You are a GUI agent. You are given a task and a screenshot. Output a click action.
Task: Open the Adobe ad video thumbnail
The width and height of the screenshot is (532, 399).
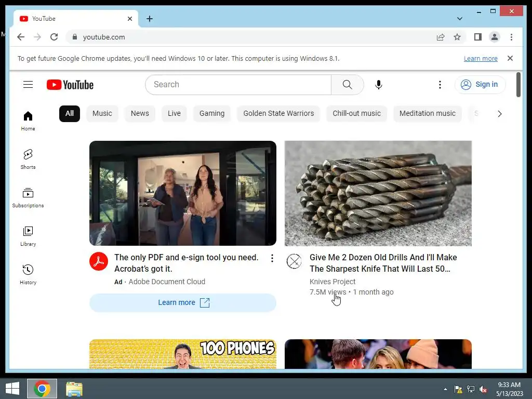[183, 193]
